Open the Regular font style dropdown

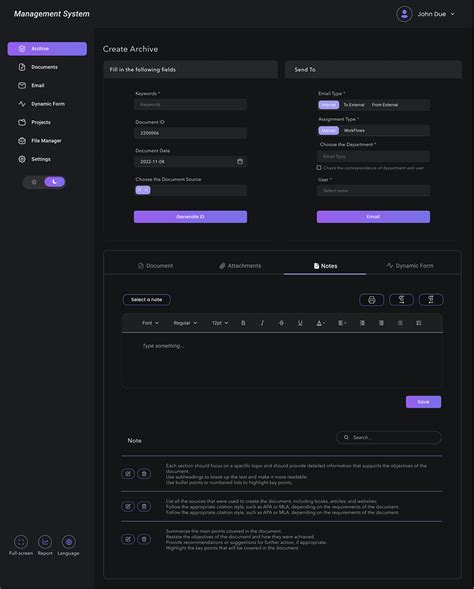tap(185, 323)
